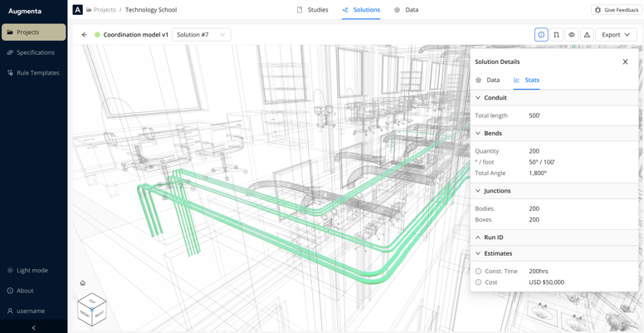Click the Coordination model v1 title
The width and height of the screenshot is (644, 333).
136,35
